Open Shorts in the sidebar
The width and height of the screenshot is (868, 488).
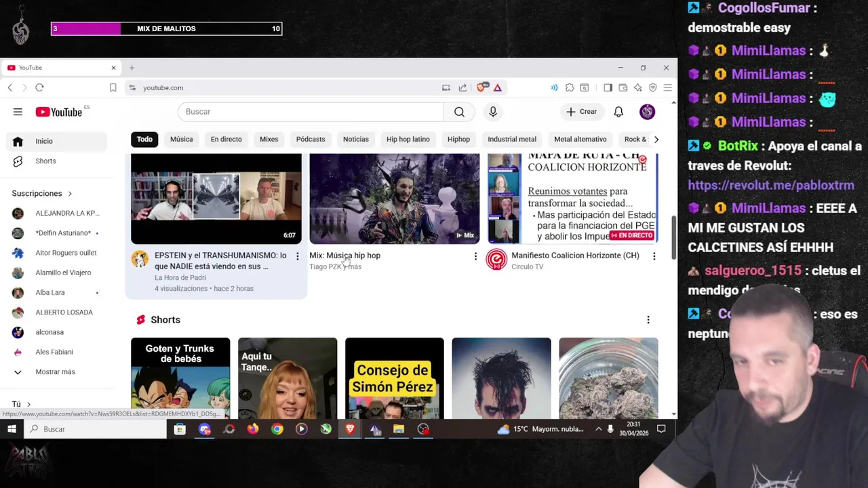pyautogui.click(x=58, y=161)
